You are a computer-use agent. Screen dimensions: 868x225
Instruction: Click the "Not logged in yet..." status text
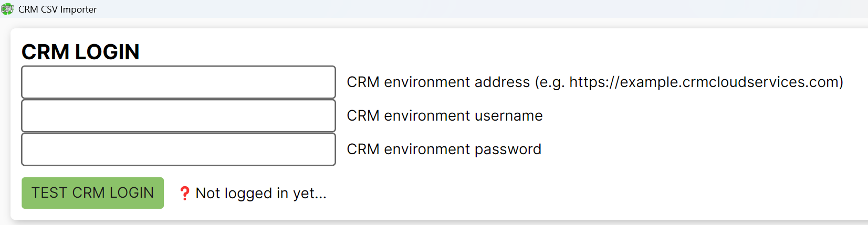point(261,194)
